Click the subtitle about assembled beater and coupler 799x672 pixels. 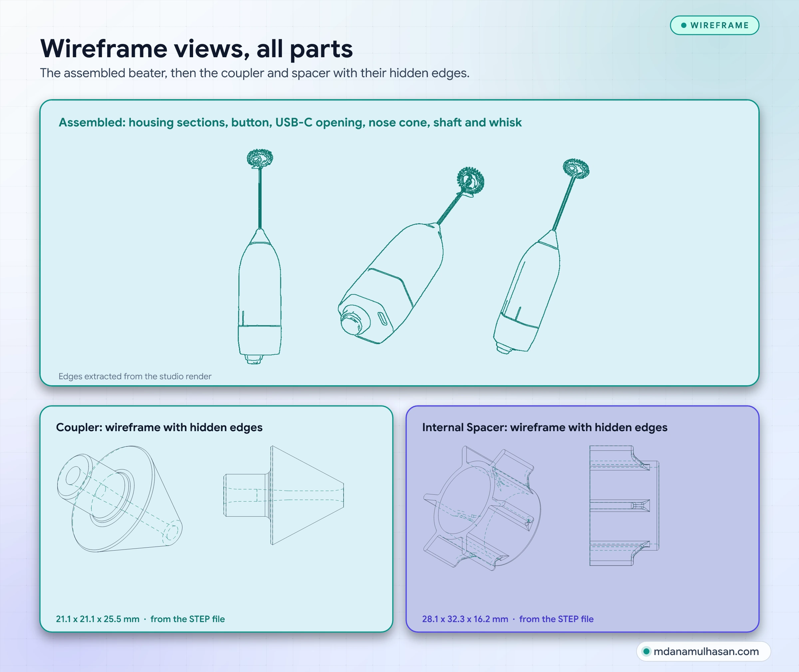(255, 73)
